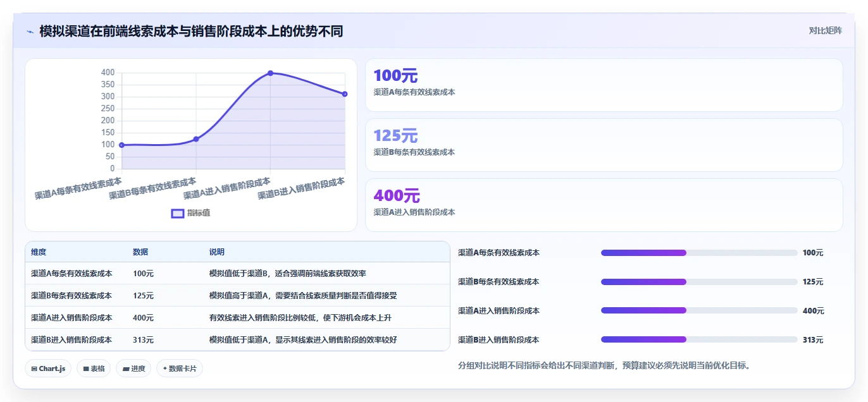Click the 数据卡片 tag chip
The image size is (868, 402).
click(180, 368)
